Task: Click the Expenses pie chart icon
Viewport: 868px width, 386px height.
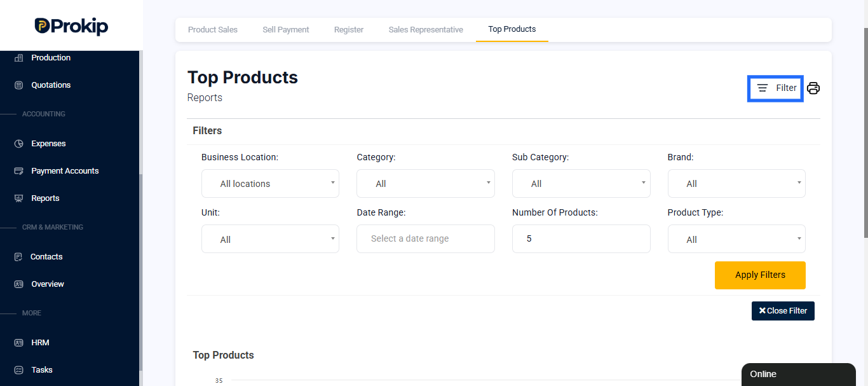Action: (18, 144)
